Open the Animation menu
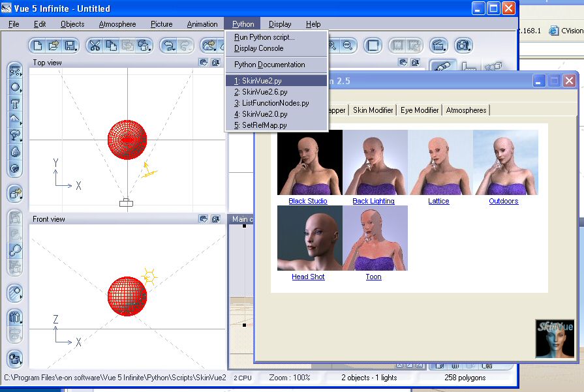Image resolution: width=584 pixels, height=392 pixels. click(x=202, y=24)
